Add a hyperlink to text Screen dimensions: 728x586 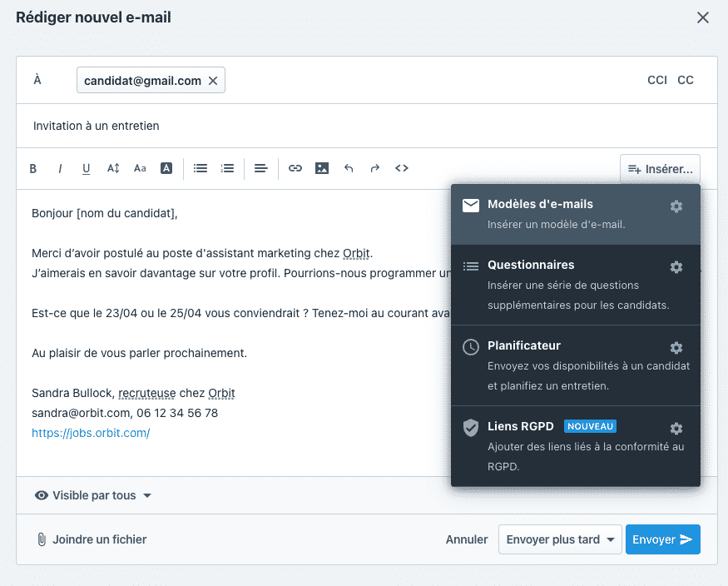[x=295, y=168]
